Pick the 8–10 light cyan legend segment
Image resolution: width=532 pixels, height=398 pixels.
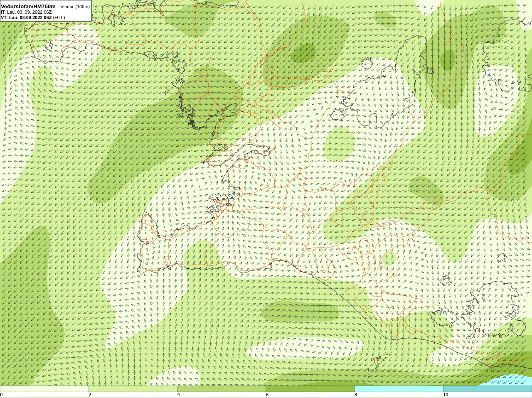coord(399,389)
